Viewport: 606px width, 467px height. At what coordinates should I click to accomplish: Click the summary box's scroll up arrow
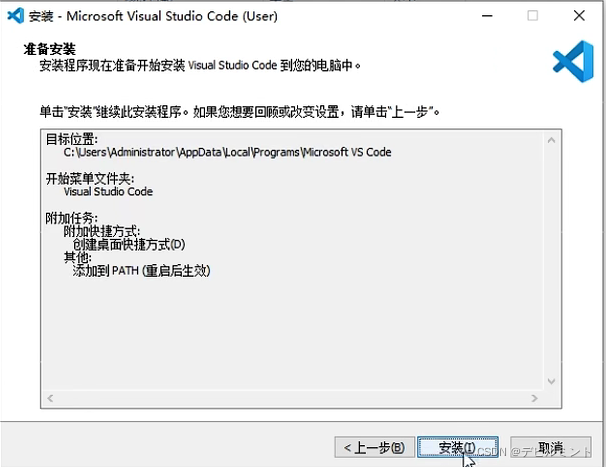(552, 140)
